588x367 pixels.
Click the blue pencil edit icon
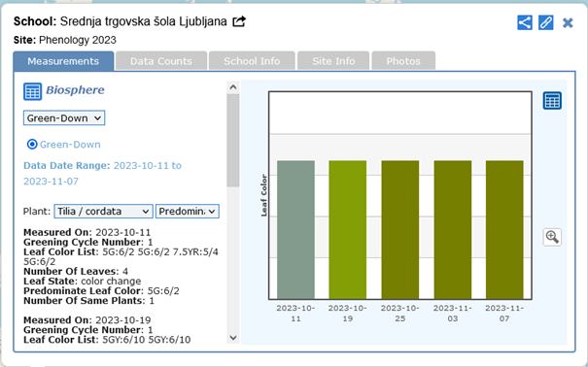tap(546, 22)
